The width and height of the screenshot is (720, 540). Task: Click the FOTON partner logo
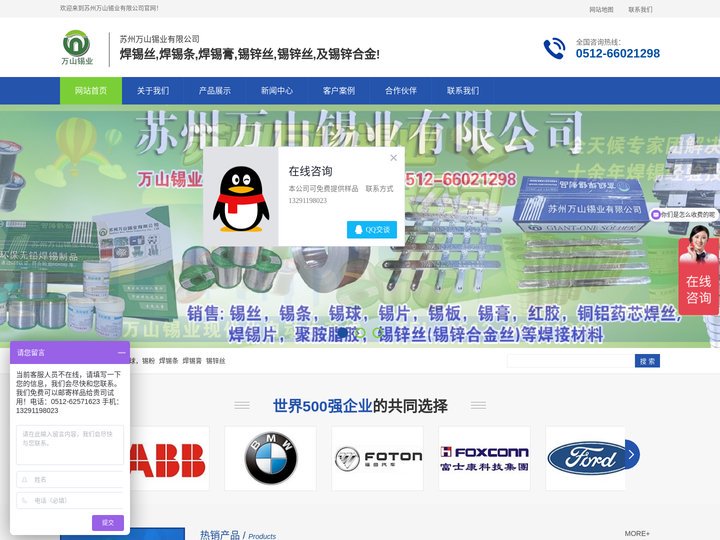point(377,458)
